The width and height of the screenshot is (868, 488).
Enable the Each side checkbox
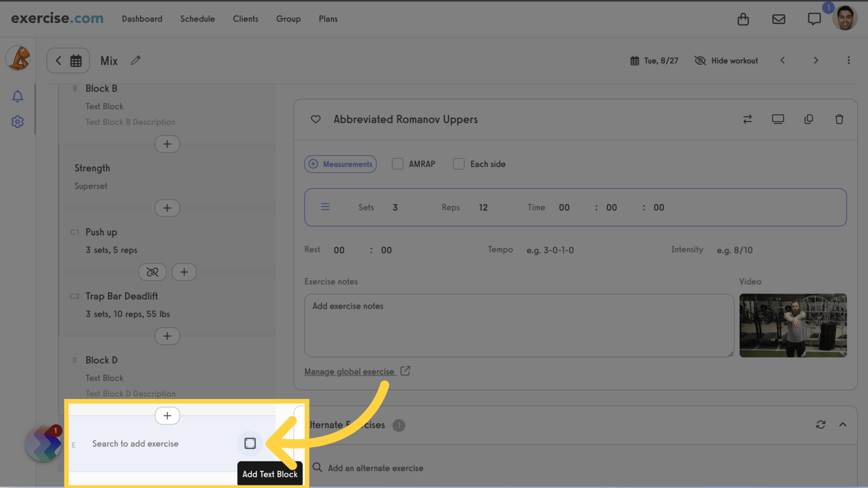(459, 163)
